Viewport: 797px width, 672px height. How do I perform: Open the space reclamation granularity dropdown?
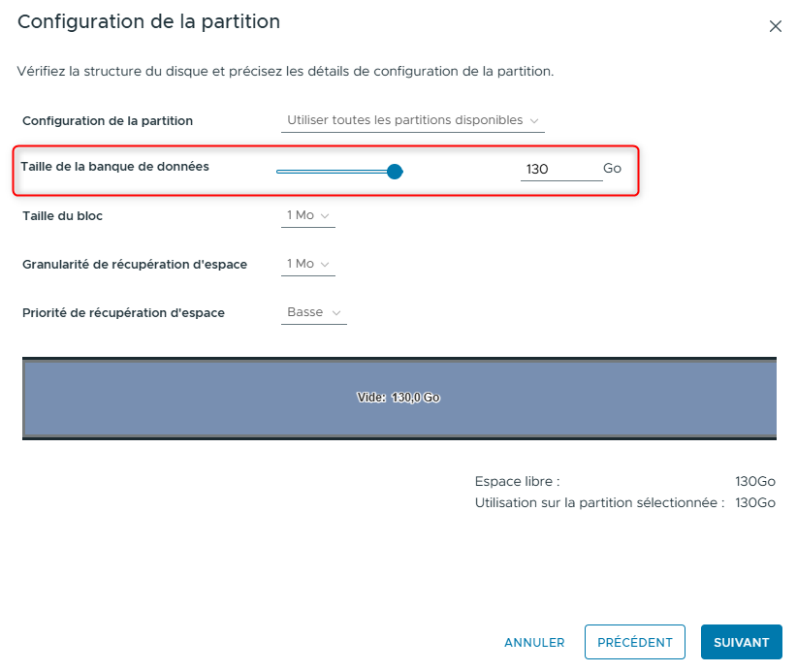[307, 264]
